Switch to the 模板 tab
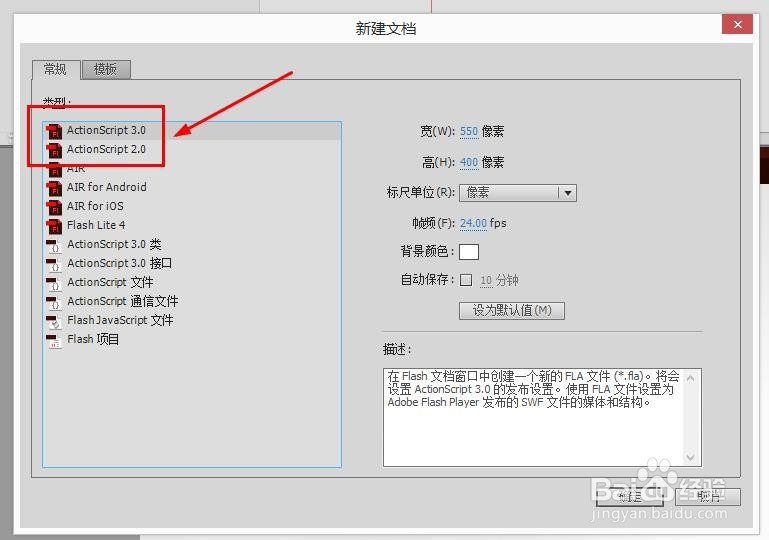Viewport: 769px width, 540px height. pos(106,70)
